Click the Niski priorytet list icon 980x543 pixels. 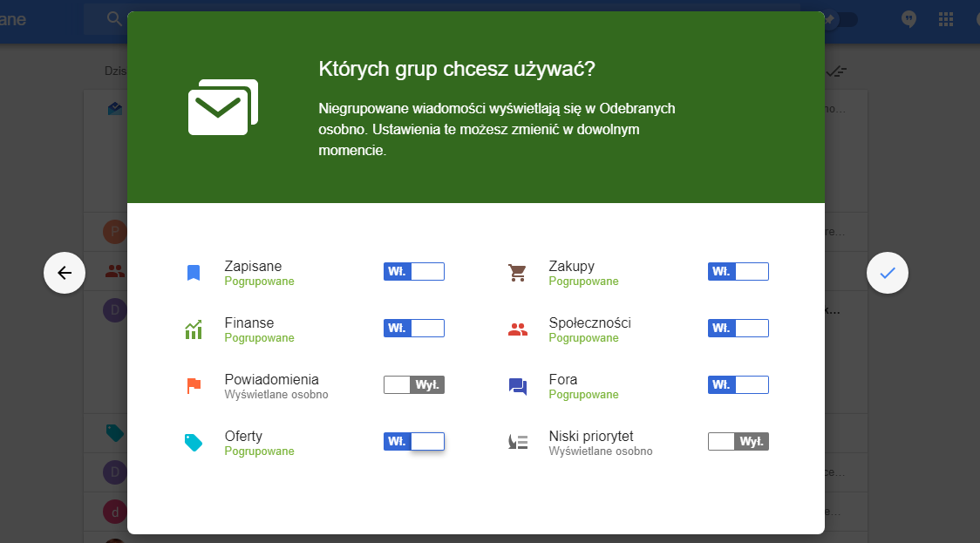518,440
